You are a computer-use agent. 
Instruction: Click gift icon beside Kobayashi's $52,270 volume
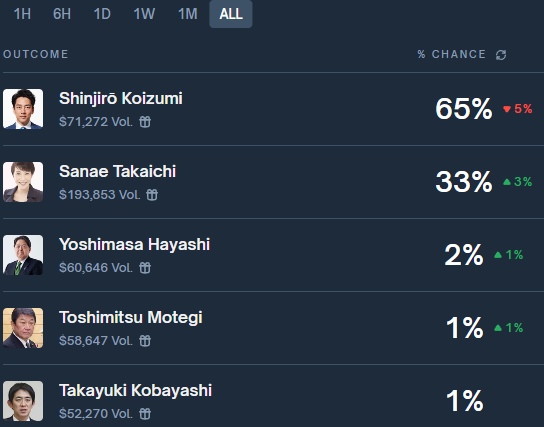tap(145, 413)
